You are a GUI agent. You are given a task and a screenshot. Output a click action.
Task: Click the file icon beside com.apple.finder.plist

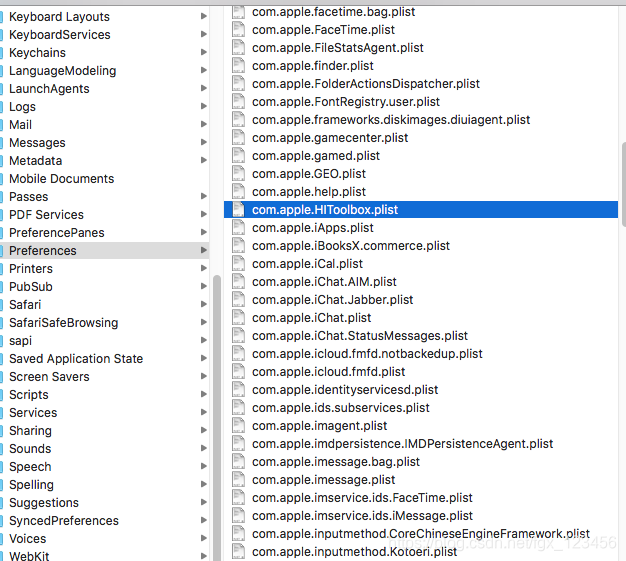tap(238, 65)
